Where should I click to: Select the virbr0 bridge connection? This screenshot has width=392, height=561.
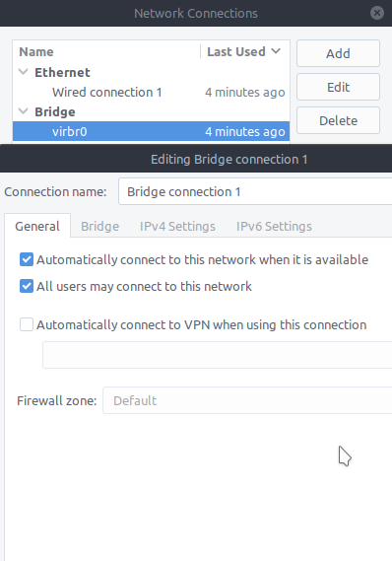[x=151, y=131]
